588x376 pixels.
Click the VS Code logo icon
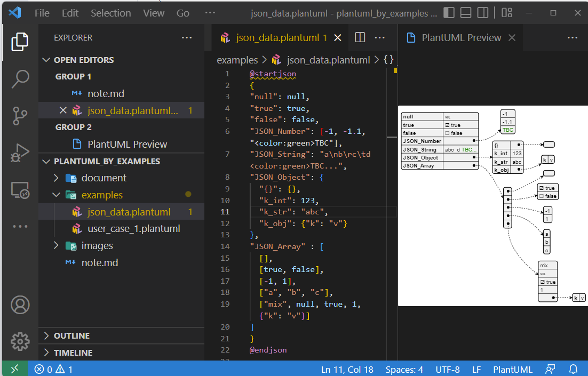pos(14,13)
